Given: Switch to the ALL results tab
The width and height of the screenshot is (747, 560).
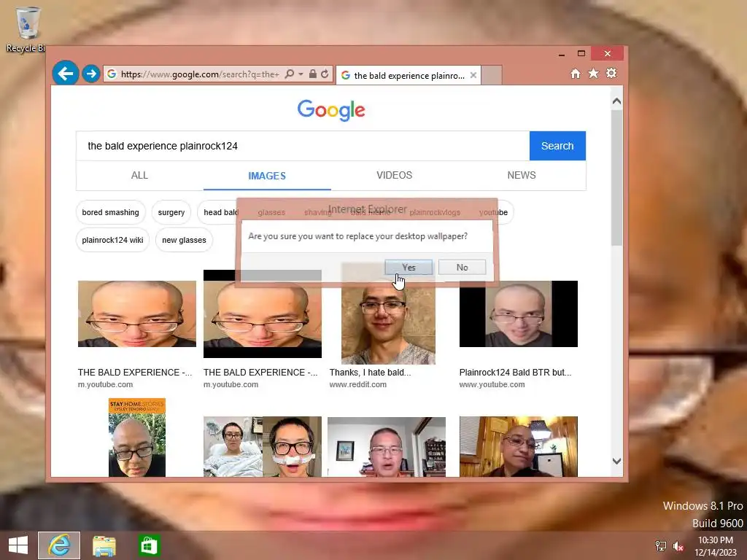Looking at the screenshot, I should click(139, 175).
